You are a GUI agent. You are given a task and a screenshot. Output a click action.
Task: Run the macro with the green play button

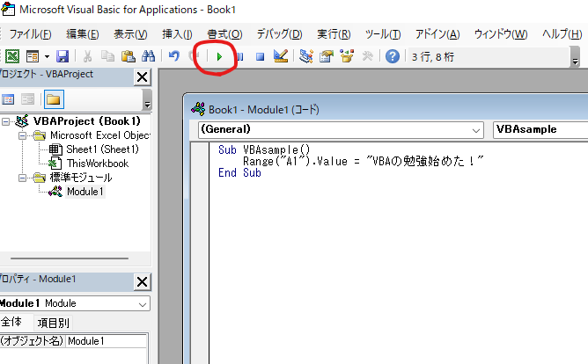pyautogui.click(x=219, y=57)
